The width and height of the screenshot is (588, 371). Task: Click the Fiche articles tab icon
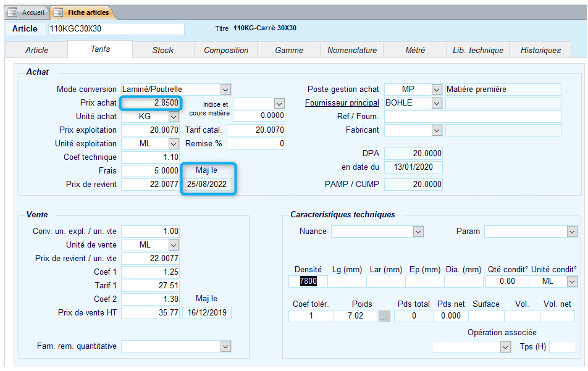pos(58,12)
